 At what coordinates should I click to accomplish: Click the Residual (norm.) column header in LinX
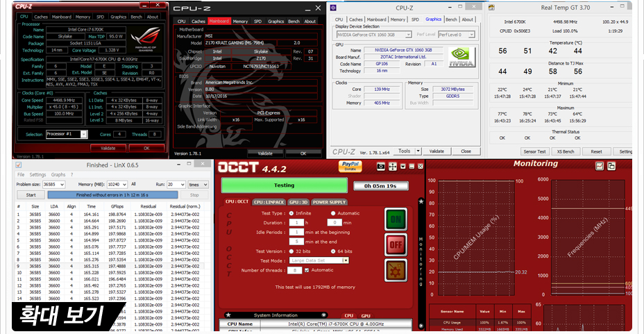185,206
